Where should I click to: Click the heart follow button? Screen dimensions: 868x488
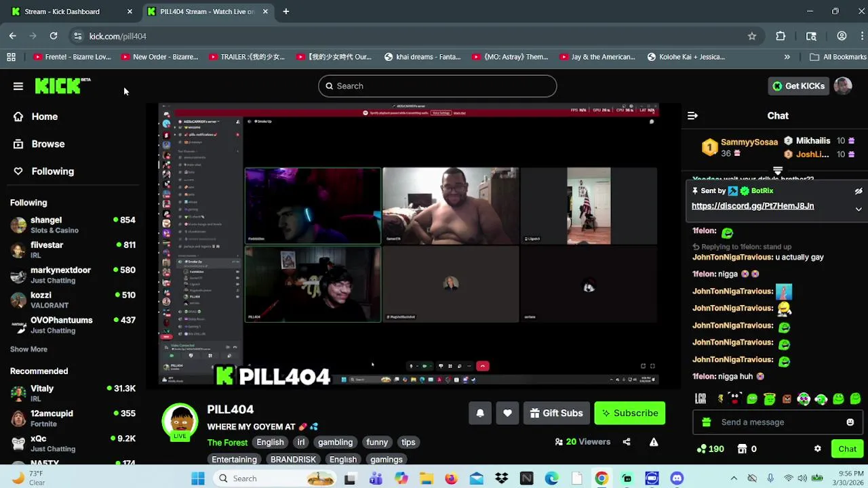(507, 413)
